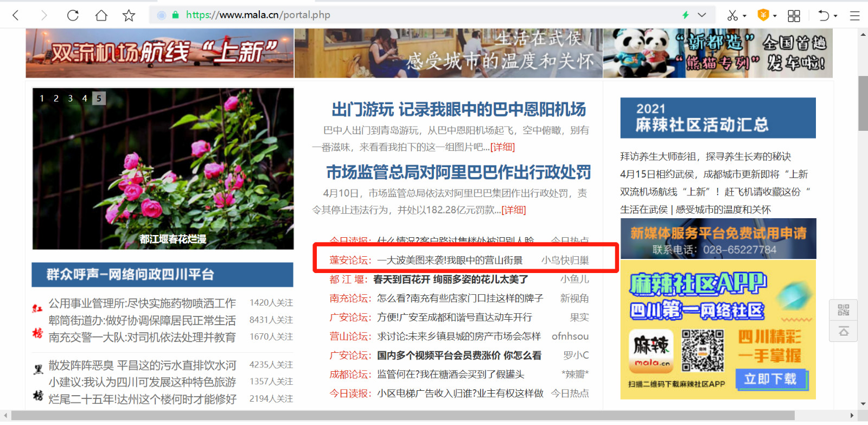Expand the address bar dropdown chevron
This screenshot has height=425, width=868.
702,15
